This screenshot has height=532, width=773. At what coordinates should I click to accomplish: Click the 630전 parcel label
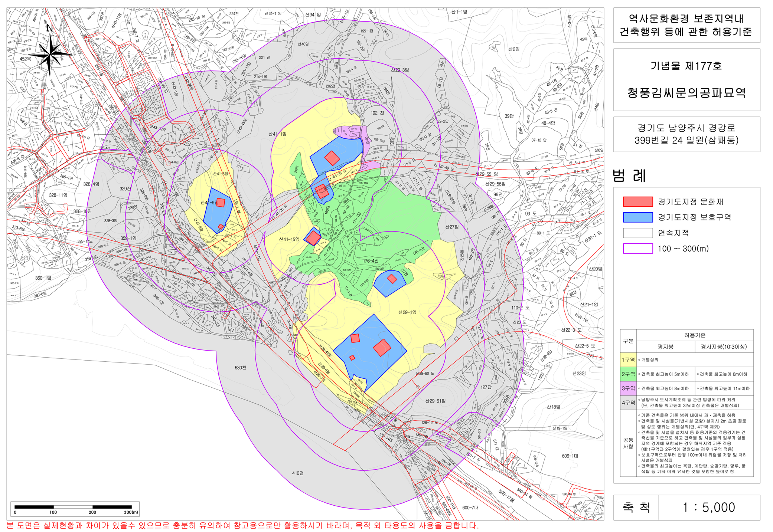tap(240, 368)
